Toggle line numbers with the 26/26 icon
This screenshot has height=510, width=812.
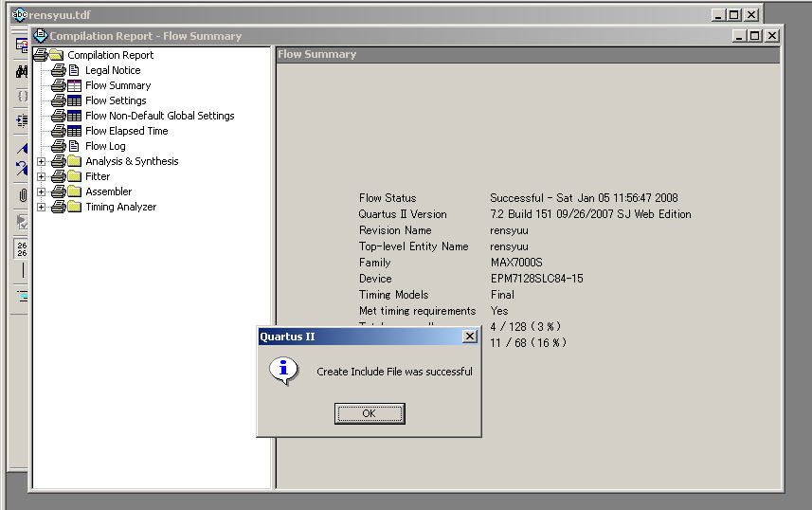pos(22,248)
